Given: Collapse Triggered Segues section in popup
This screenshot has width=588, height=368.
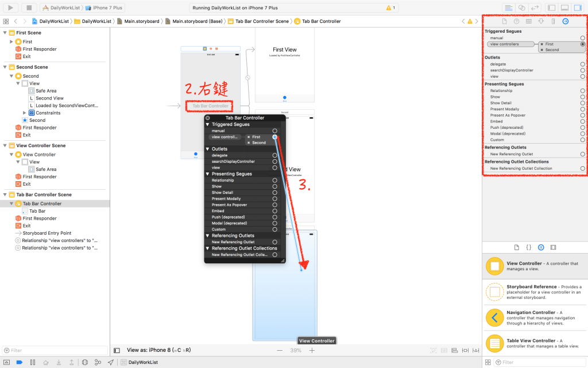Looking at the screenshot, I should coord(207,124).
